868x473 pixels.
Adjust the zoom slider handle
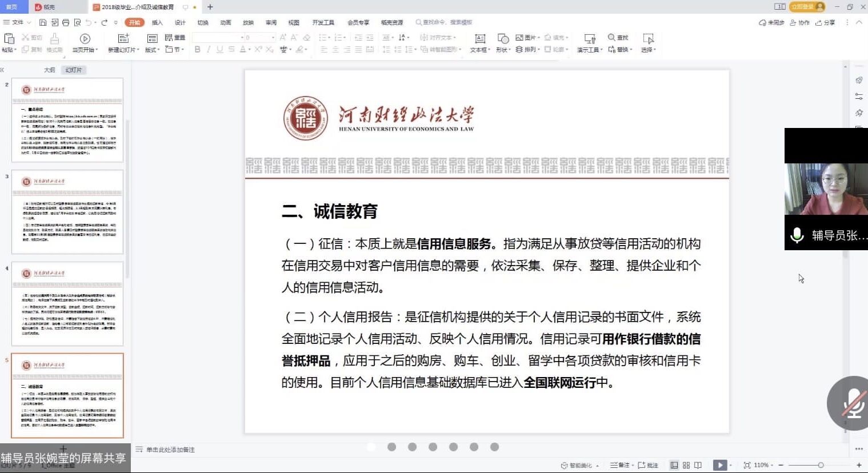coord(821,465)
